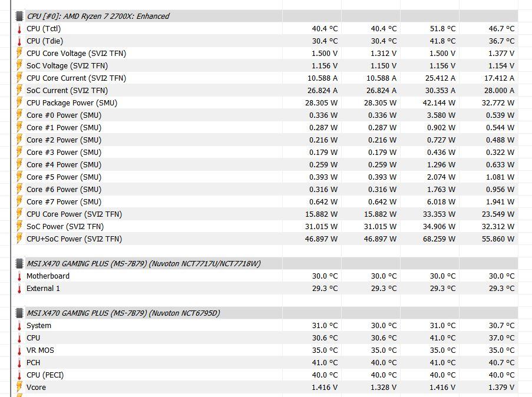Collapse the AMD Ryzen 7 2700X sensor group
This screenshot has height=397, width=532.
point(98,16)
